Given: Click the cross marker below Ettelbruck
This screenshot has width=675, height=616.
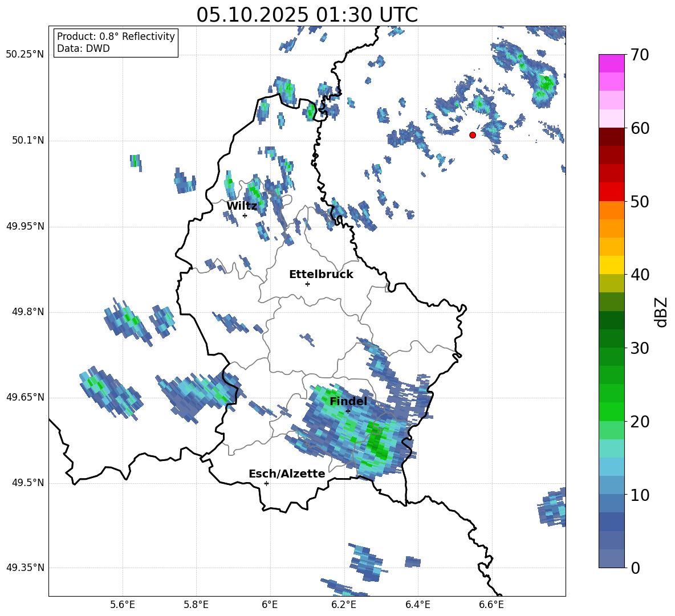Looking at the screenshot, I should click(x=307, y=284).
